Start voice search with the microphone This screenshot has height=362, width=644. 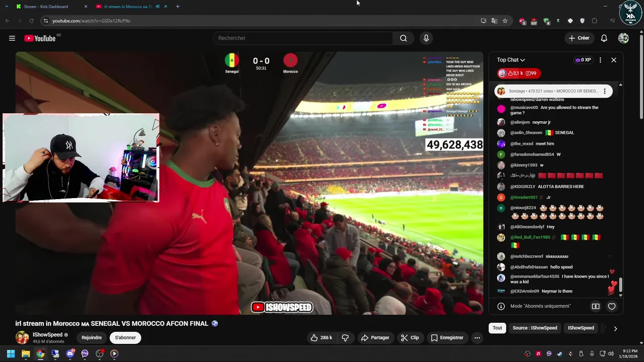click(x=426, y=38)
